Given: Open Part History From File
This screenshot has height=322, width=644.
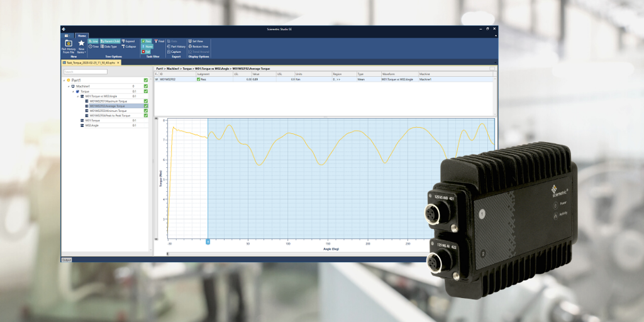Looking at the screenshot, I should (69, 45).
